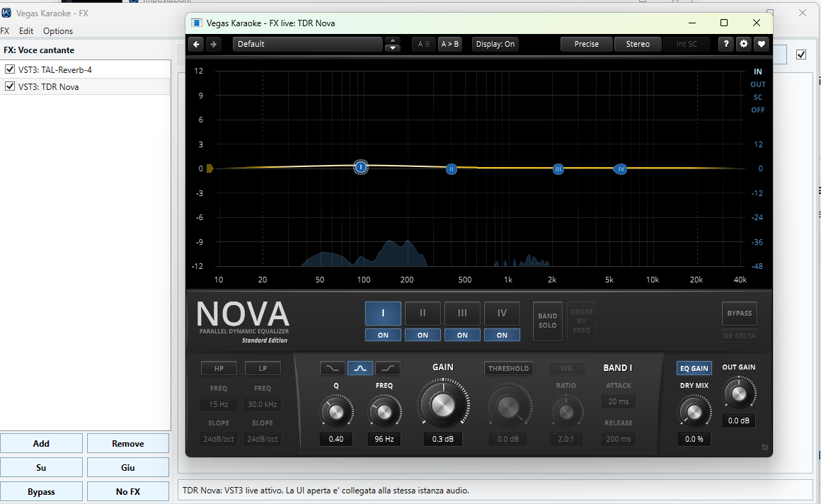Select high shelf filter shape icon
Image resolution: width=821 pixels, height=504 pixels.
tap(388, 368)
